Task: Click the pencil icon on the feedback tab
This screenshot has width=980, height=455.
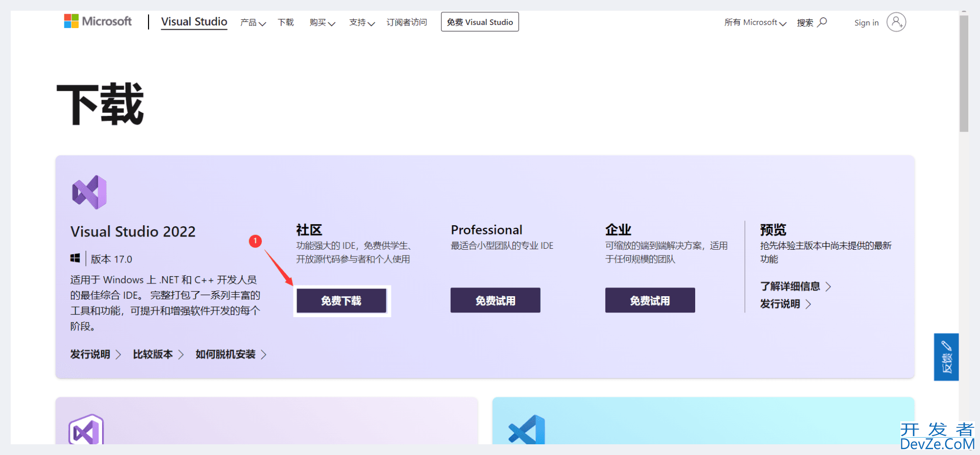Action: 946,346
